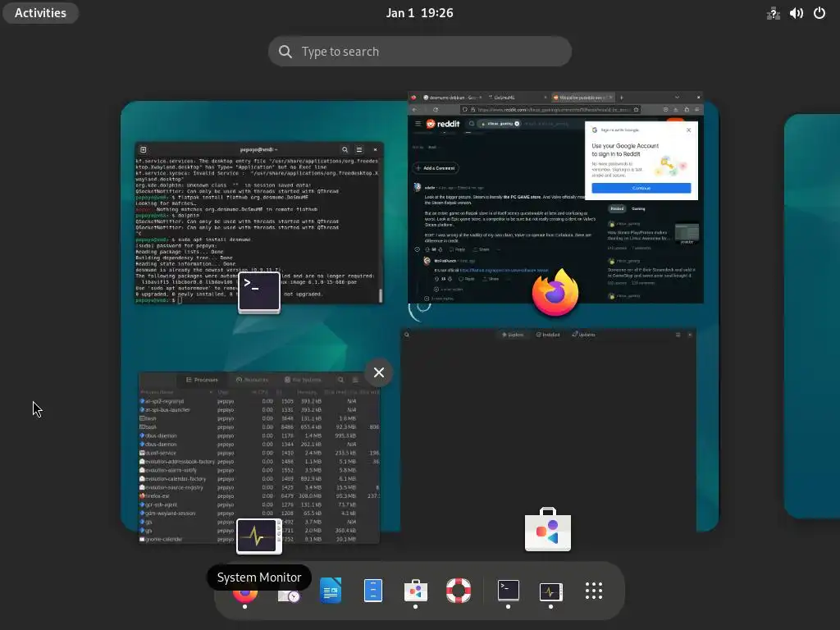840x630 pixels.
Task: Dismiss the Google sign-in popup in Firefox
Action: (688, 130)
